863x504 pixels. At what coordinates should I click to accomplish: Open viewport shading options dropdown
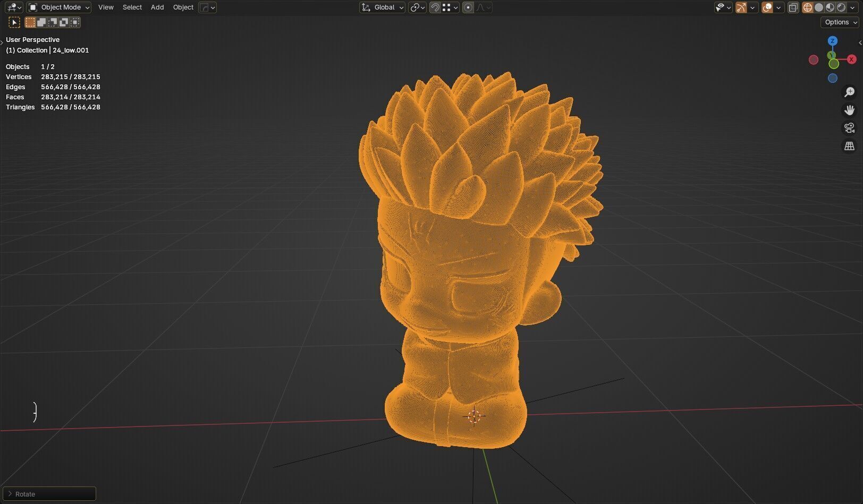pos(853,7)
